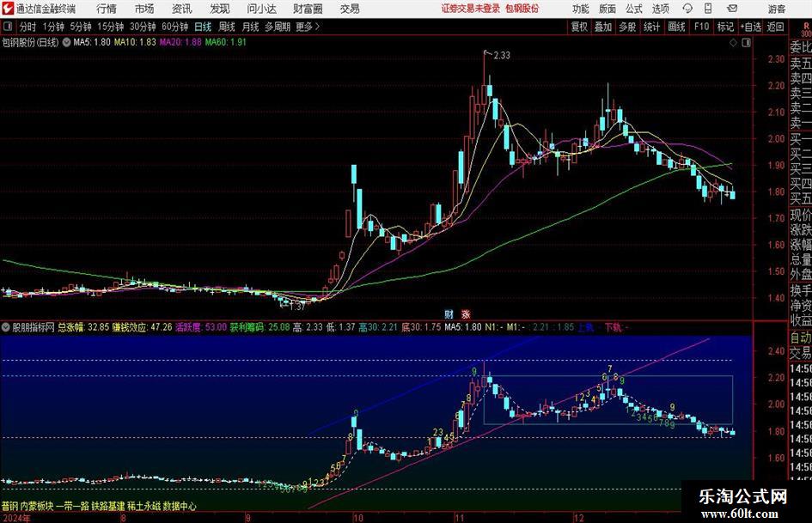Image resolution: width=812 pixels, height=523 pixels.
Task: Open the 行情 menu
Action: pos(107,9)
